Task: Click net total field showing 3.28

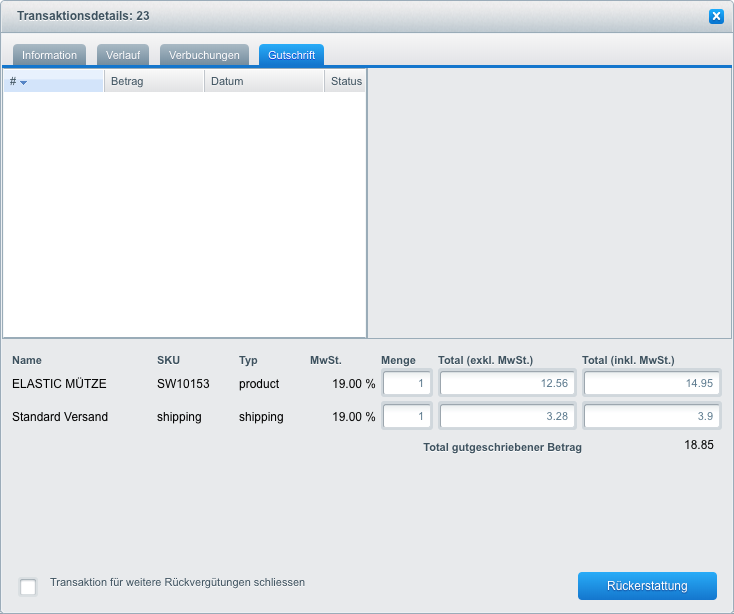Action: coord(507,417)
